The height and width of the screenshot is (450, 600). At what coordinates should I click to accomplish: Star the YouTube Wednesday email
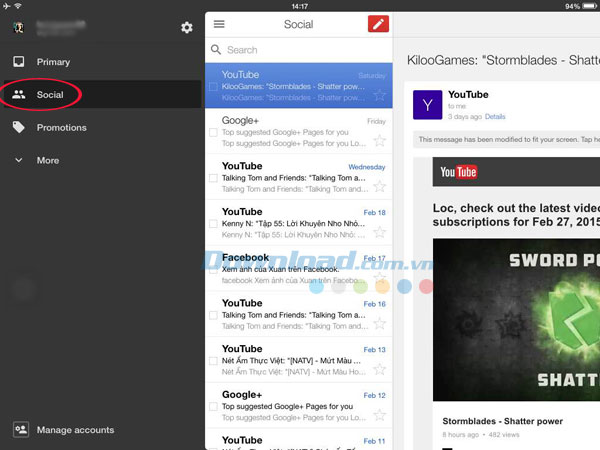[379, 186]
